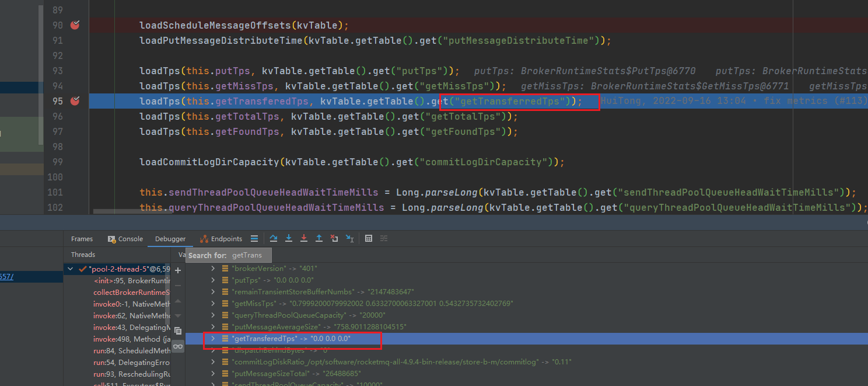Click the Run to Cursor icon
Image resolution: width=868 pixels, height=386 pixels.
point(349,238)
